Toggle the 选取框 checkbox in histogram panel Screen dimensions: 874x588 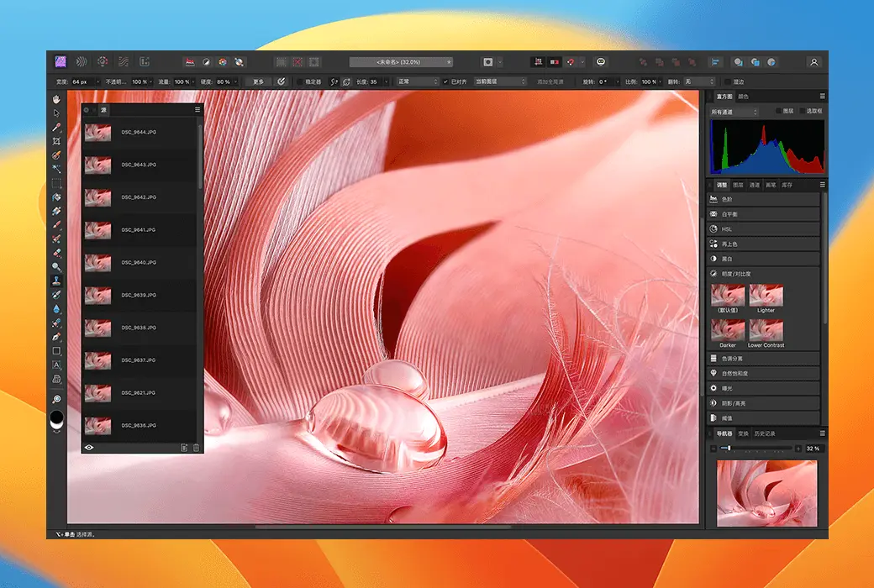[x=803, y=111]
